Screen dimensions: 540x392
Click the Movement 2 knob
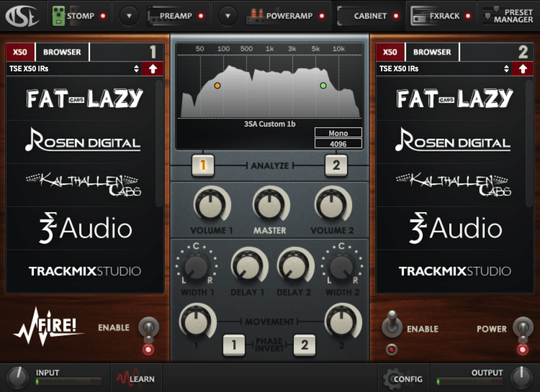click(341, 322)
